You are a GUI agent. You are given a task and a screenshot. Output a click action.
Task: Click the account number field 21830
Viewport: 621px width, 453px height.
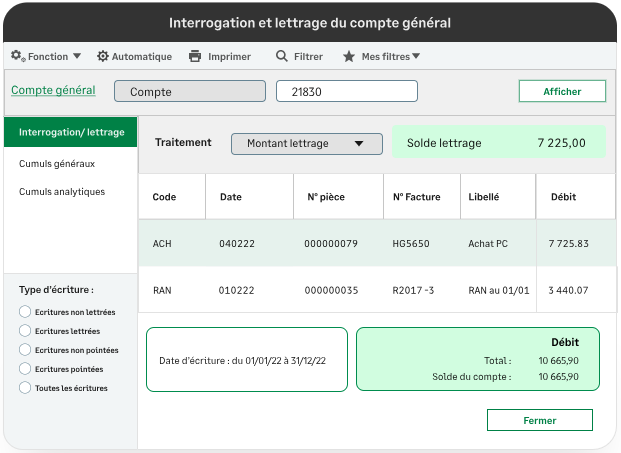[346, 91]
